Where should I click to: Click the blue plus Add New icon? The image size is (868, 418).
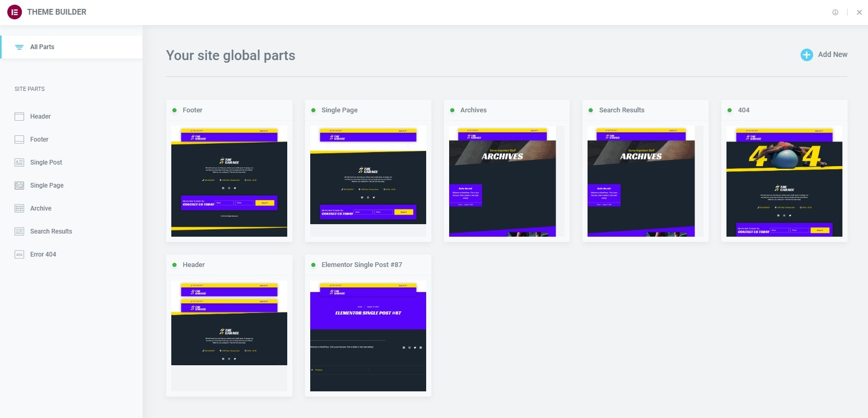tap(806, 55)
